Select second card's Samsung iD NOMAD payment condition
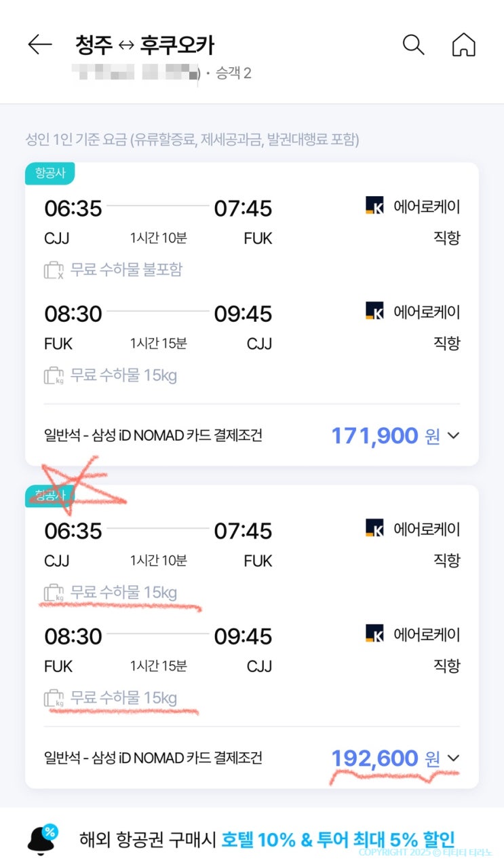Image resolution: width=504 pixels, height=865 pixels. 153,758
